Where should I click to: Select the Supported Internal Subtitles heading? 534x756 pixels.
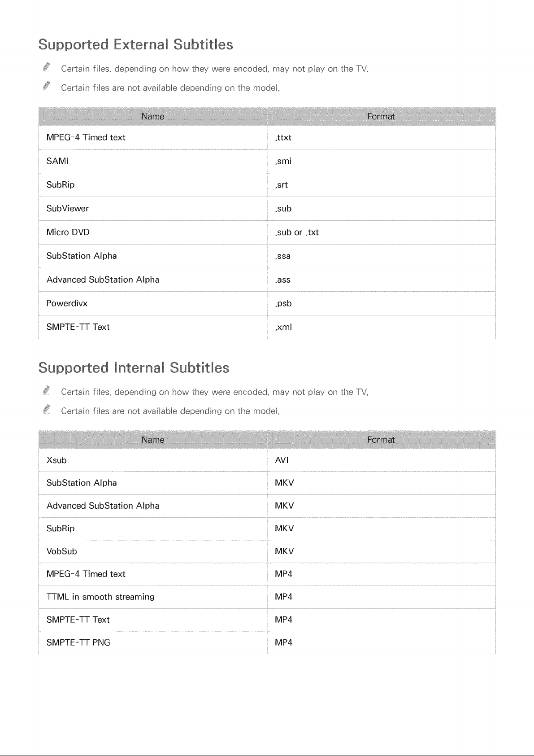point(134,368)
